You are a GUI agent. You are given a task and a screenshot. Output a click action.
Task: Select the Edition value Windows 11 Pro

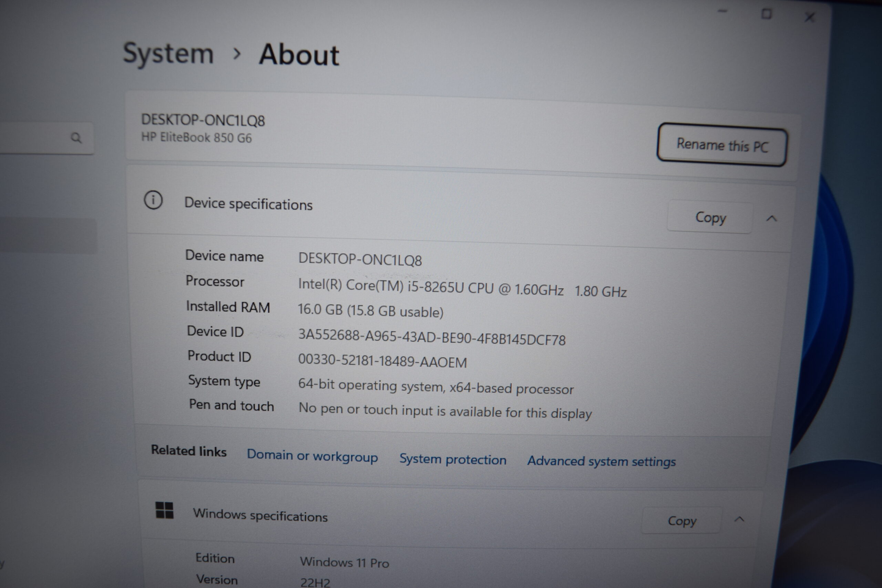coord(344,563)
